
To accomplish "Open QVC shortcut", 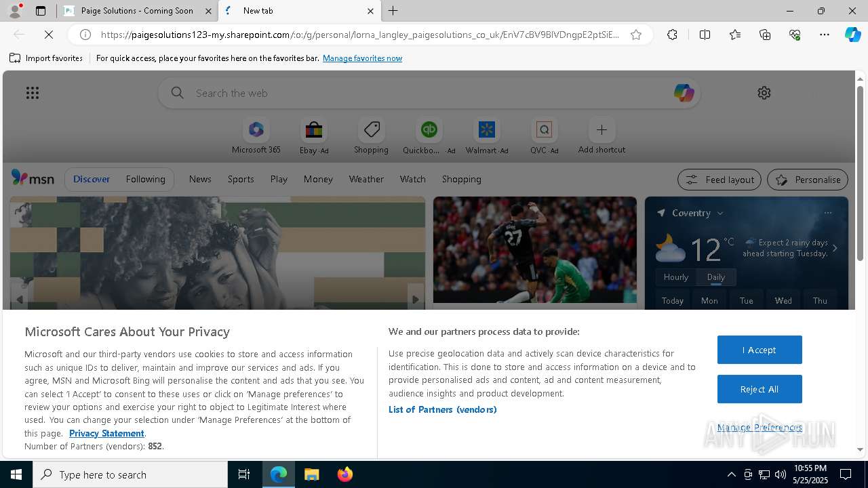I will click(544, 136).
